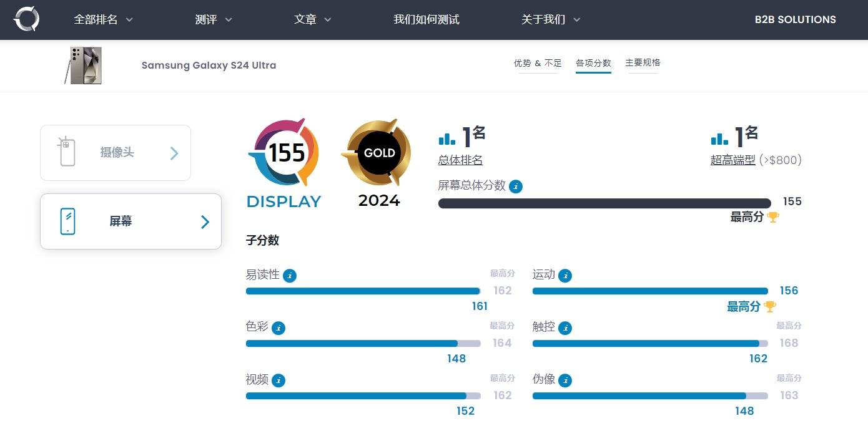868x436 pixels.
Task: Switch to 各项分数 tab
Action: [593, 63]
